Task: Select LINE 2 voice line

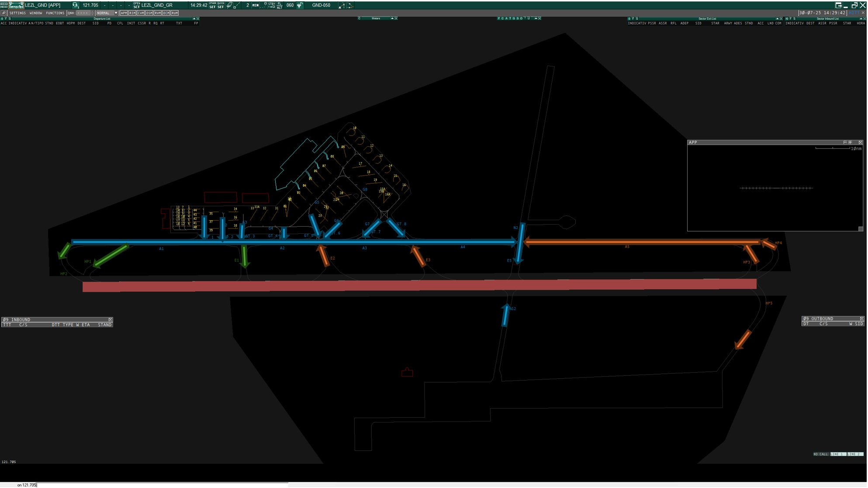Action: pyautogui.click(x=856, y=455)
